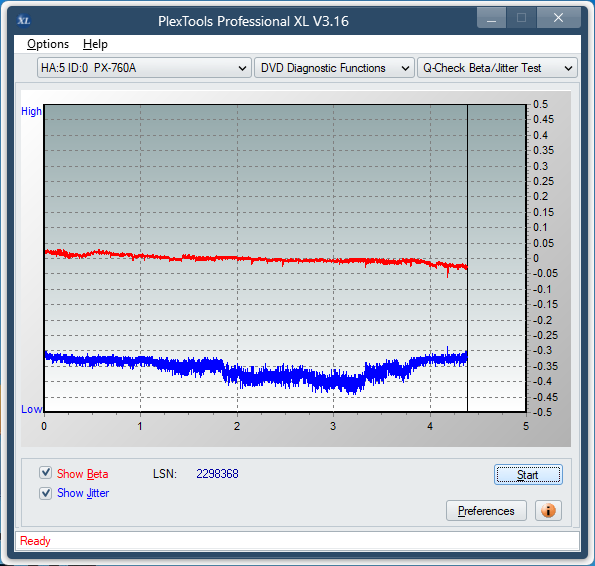Viewport: 595px width, 566px height.
Task: Minimize the PlexTools window
Action: click(491, 18)
